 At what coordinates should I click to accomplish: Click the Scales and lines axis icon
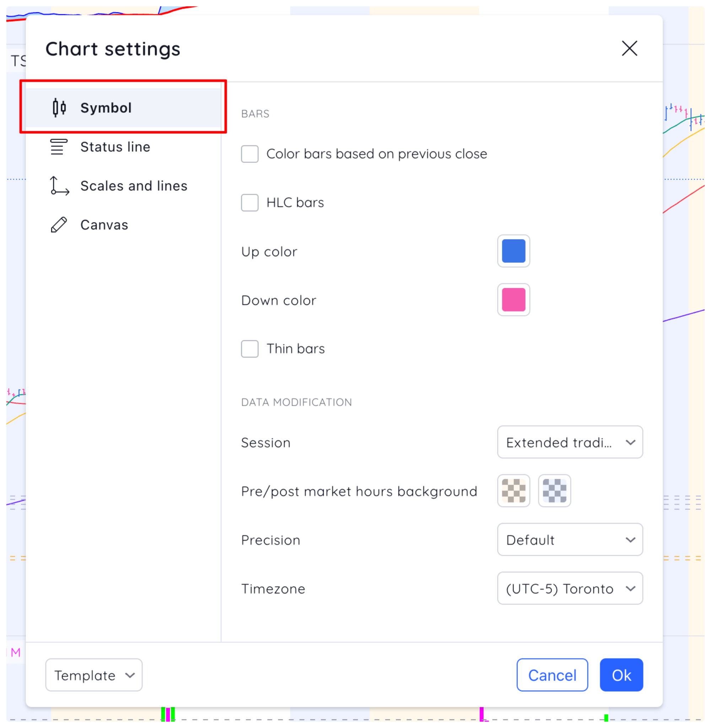[59, 186]
